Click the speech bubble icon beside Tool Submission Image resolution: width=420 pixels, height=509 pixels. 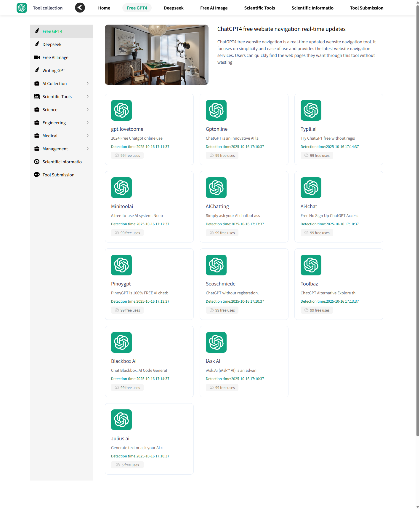[x=37, y=175]
